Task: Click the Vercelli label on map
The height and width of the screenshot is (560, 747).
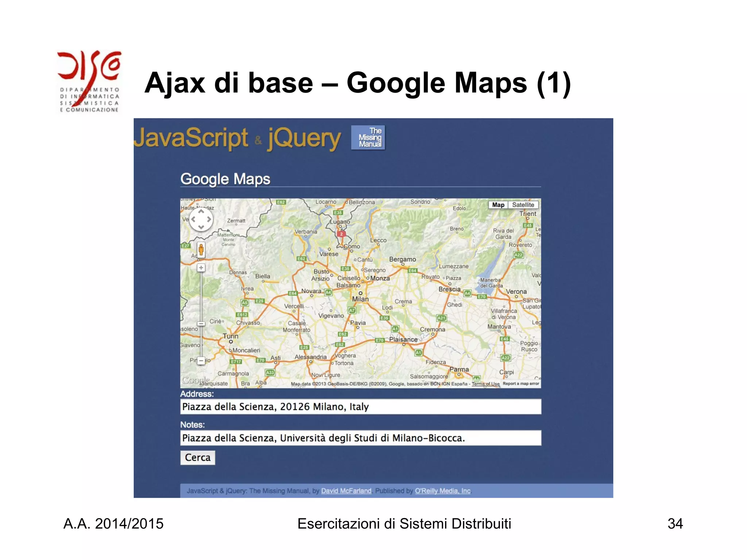Action: 294,306
